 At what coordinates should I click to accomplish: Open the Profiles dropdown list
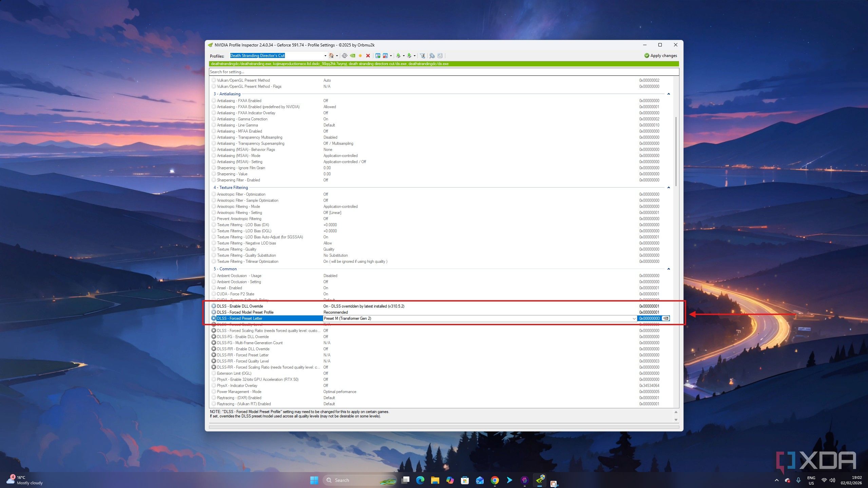pos(325,56)
